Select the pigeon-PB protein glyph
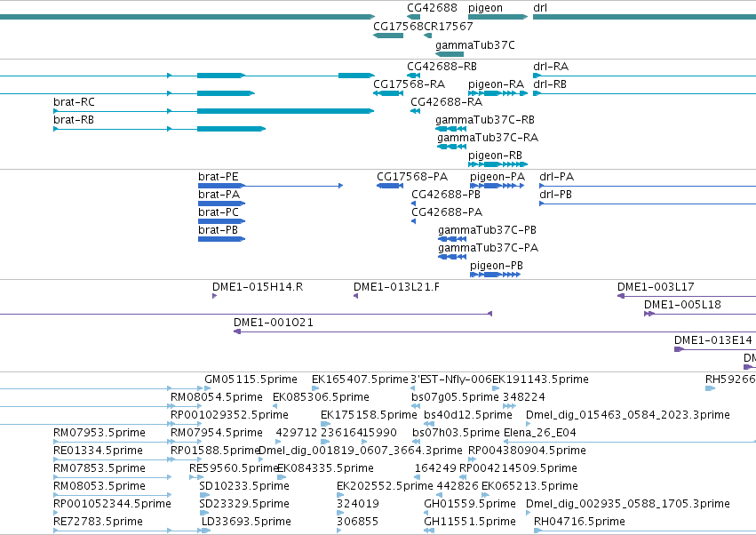Screen dimensions: 756x535 (x=495, y=275)
